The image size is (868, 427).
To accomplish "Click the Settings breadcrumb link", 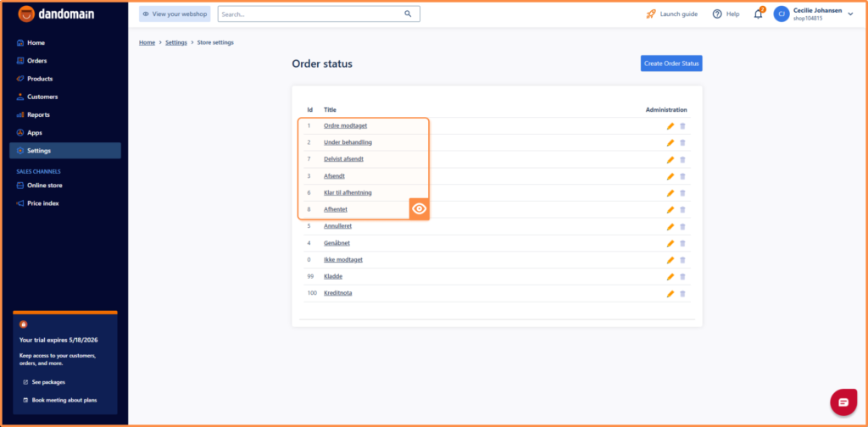I will coord(177,42).
